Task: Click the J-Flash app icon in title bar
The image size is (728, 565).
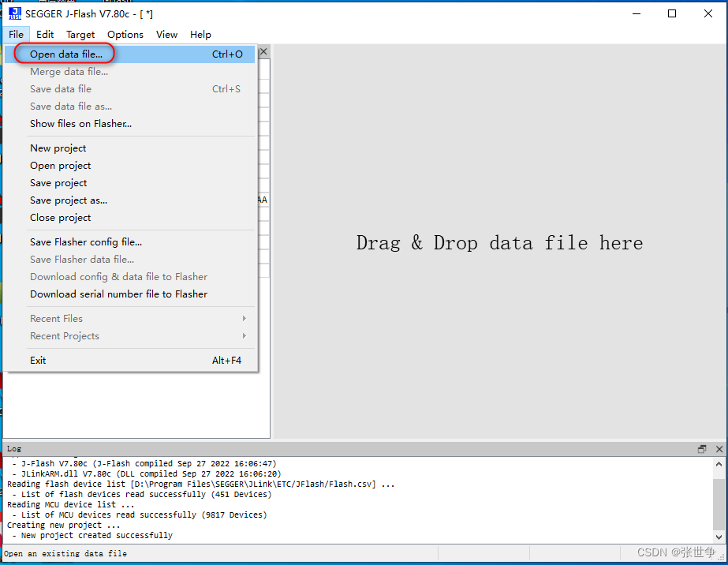Action: (x=15, y=13)
